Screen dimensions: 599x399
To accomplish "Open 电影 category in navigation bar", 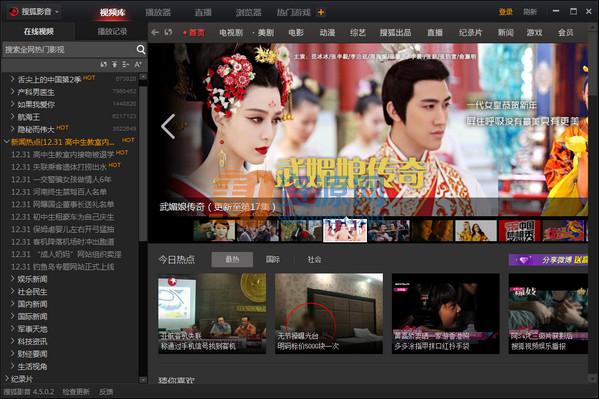I will (x=296, y=33).
